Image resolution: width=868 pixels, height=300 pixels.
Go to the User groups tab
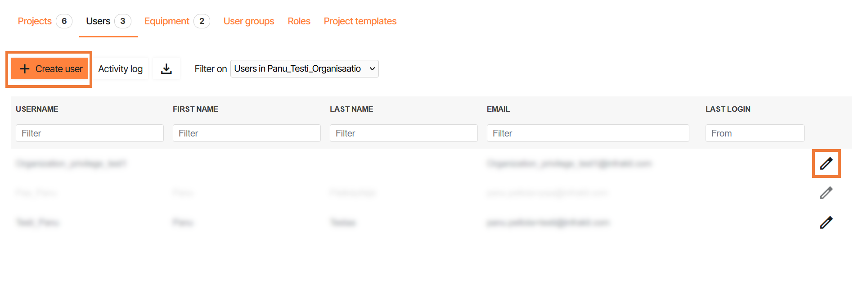click(249, 21)
